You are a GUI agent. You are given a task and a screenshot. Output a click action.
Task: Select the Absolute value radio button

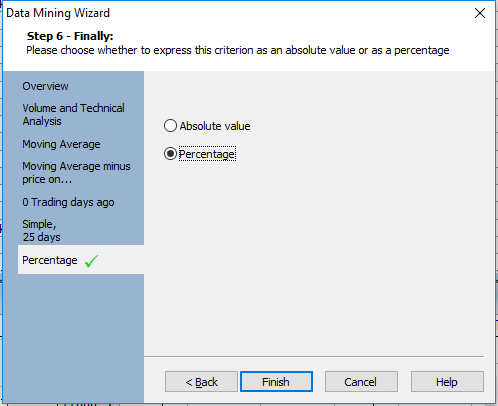[170, 126]
